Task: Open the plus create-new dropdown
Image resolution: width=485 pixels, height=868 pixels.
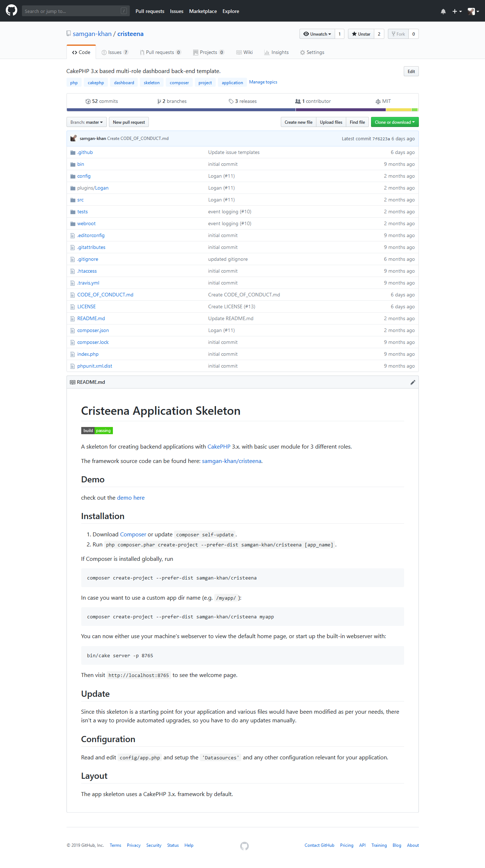Action: pyautogui.click(x=457, y=12)
